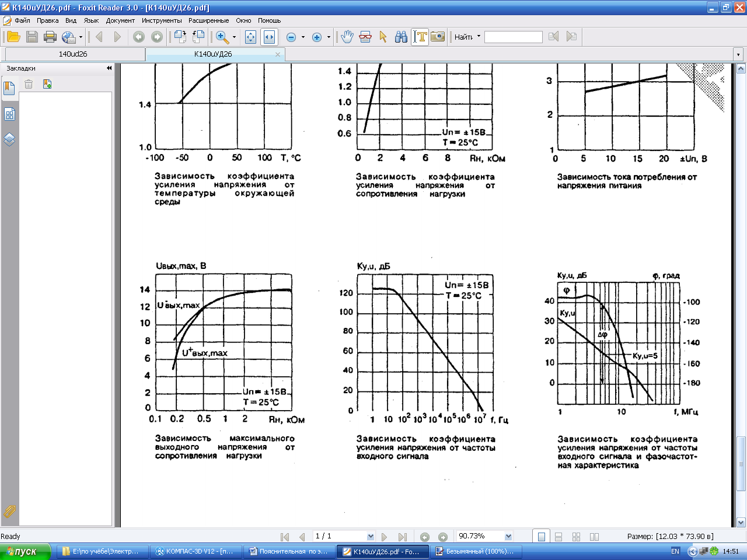Image resolution: width=747 pixels, height=560 pixels.
Task: Jump to first page in status bar
Action: pos(285,537)
